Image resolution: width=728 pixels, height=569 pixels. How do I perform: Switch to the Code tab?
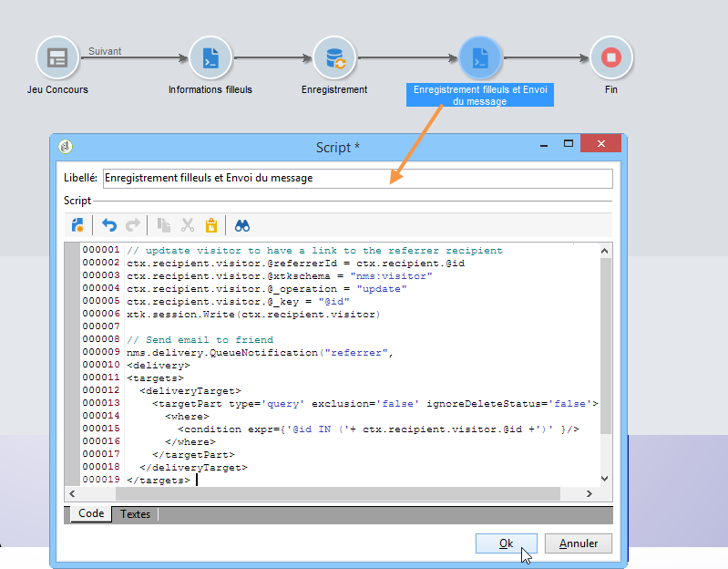point(91,513)
